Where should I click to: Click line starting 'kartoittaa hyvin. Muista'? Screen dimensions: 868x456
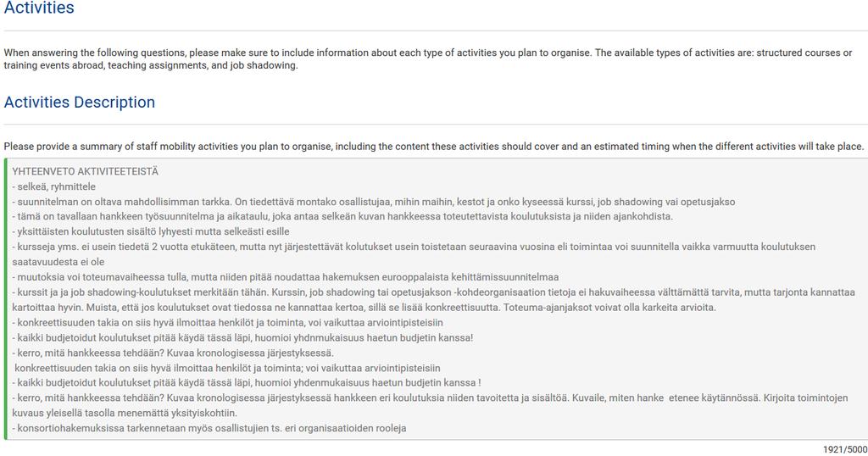(364, 307)
